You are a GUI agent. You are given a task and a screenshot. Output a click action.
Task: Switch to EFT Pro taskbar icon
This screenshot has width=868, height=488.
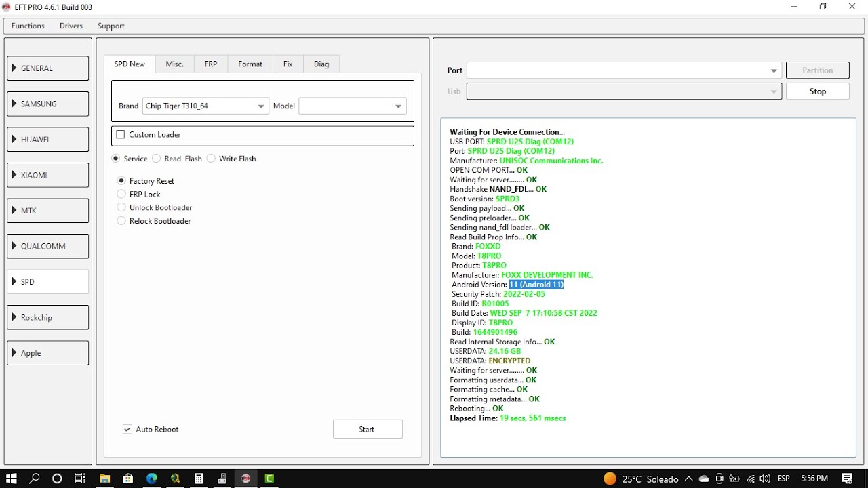246,479
